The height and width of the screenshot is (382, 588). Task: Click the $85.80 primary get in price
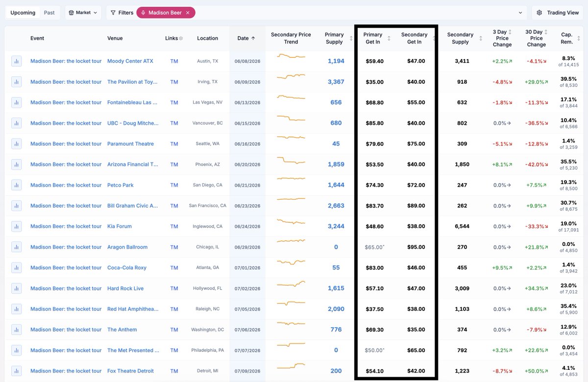(375, 123)
